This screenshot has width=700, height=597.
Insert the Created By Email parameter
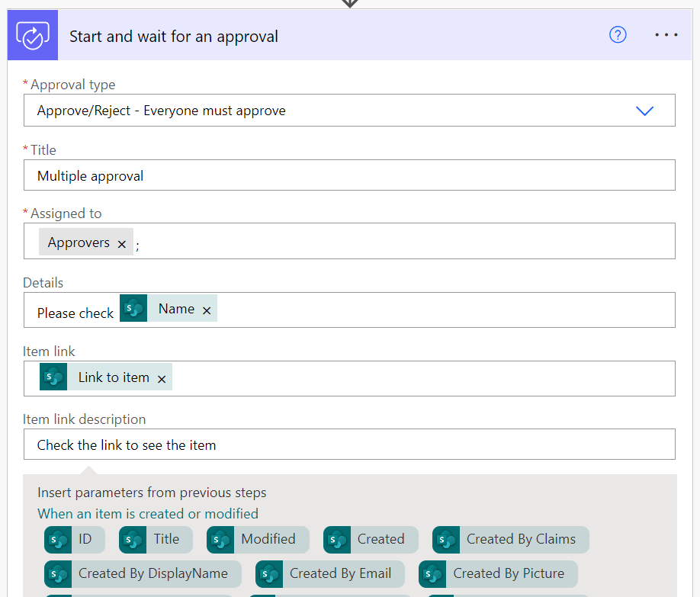pos(329,574)
